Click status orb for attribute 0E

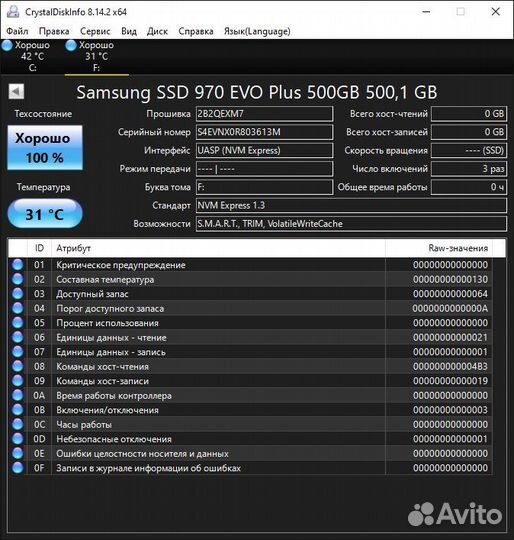(18, 453)
